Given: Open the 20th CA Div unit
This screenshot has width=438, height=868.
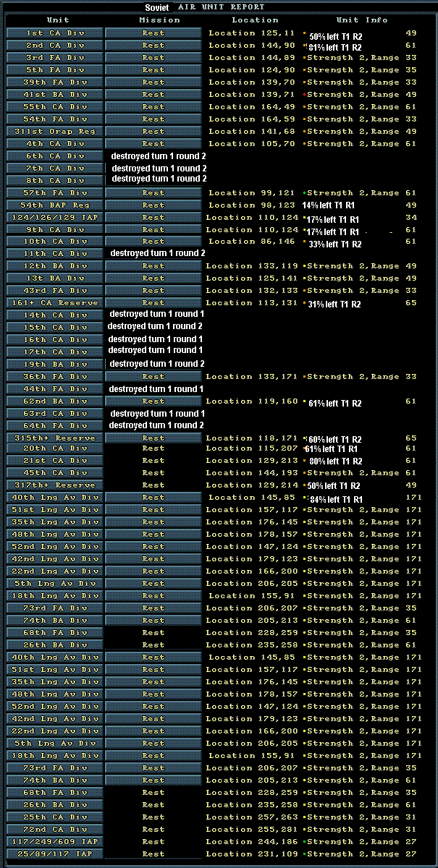Looking at the screenshot, I should pyautogui.click(x=55, y=448).
